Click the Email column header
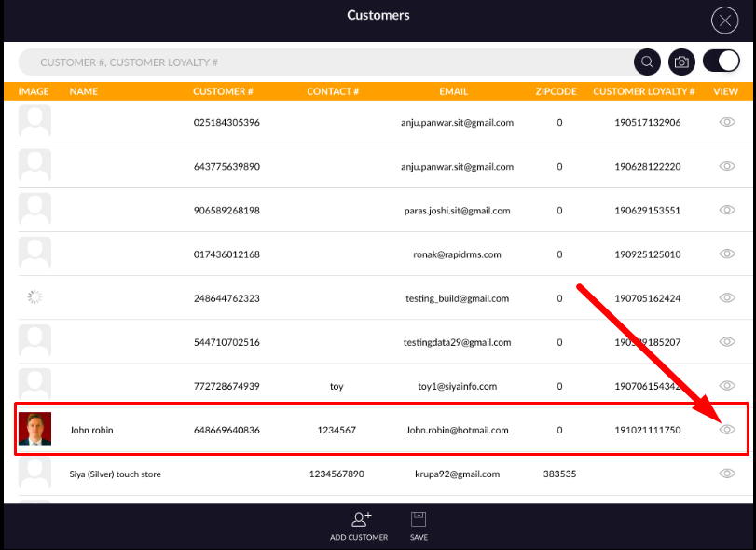The height and width of the screenshot is (550, 756). point(453,92)
